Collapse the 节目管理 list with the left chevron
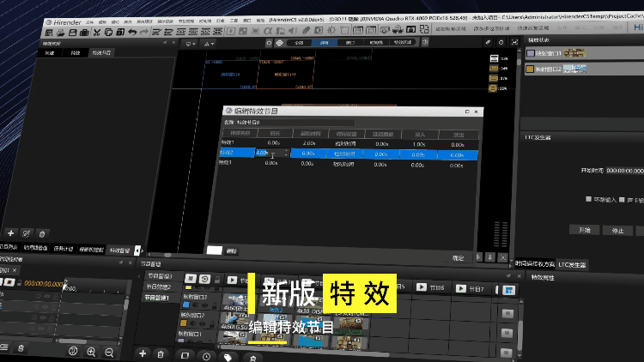 point(139,276)
